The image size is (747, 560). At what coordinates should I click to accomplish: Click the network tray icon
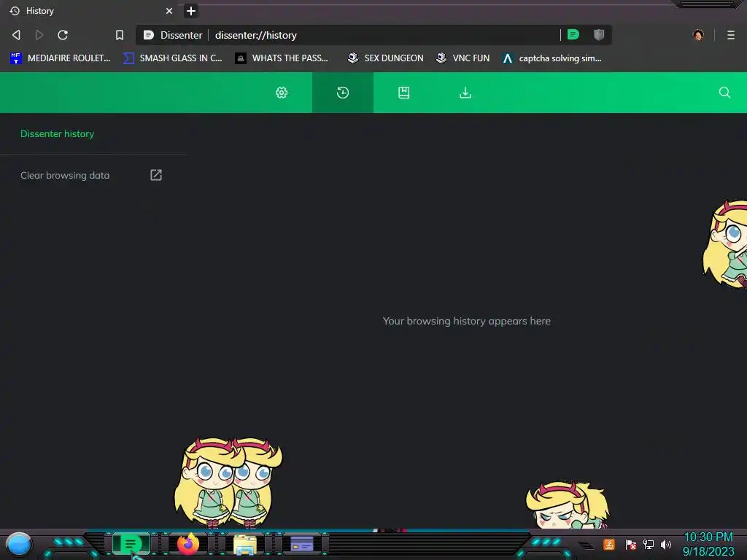tap(649, 544)
